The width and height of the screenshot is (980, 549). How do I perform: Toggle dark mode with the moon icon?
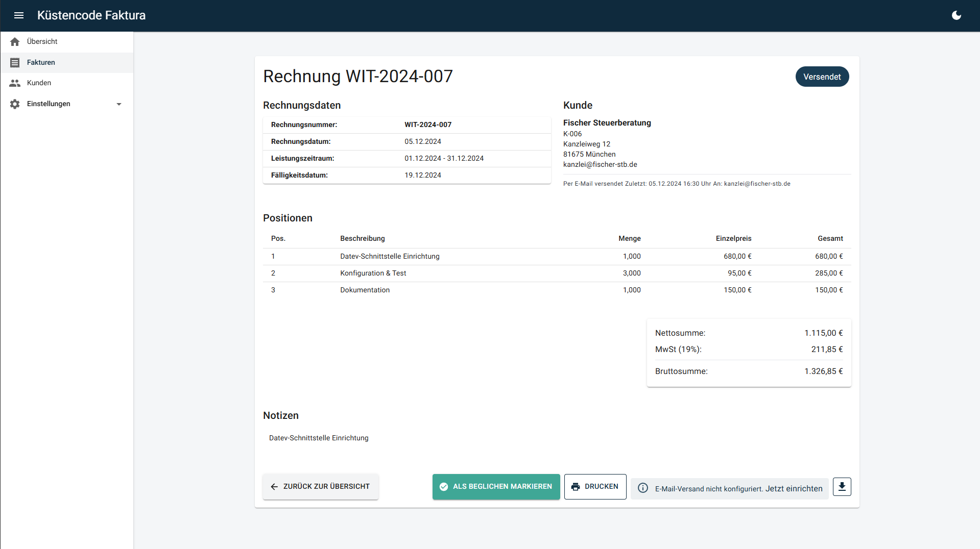pyautogui.click(x=956, y=15)
